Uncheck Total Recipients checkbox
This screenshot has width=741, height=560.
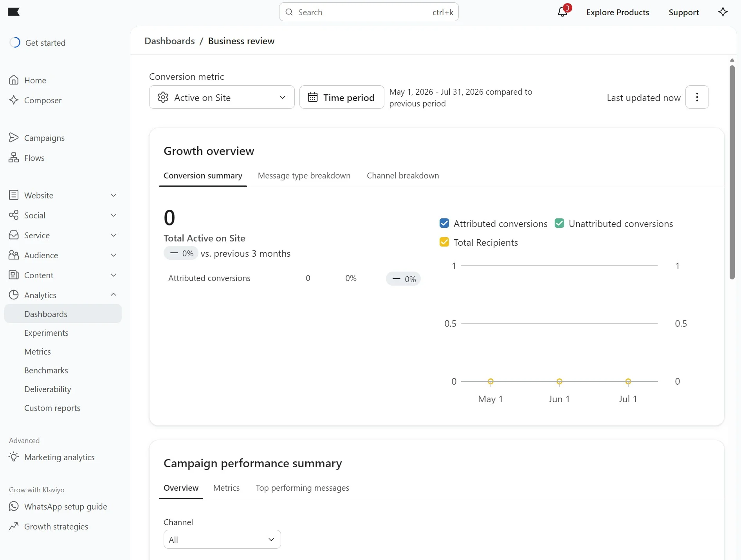[444, 242]
